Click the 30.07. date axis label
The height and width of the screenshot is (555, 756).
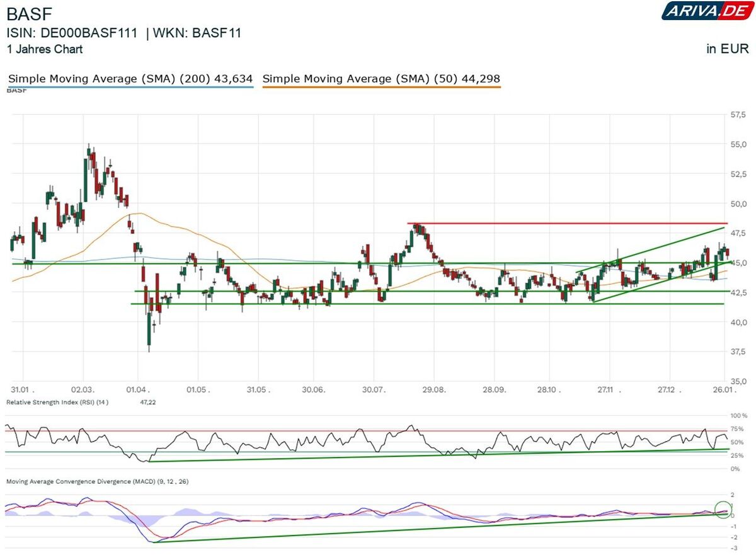click(x=374, y=390)
